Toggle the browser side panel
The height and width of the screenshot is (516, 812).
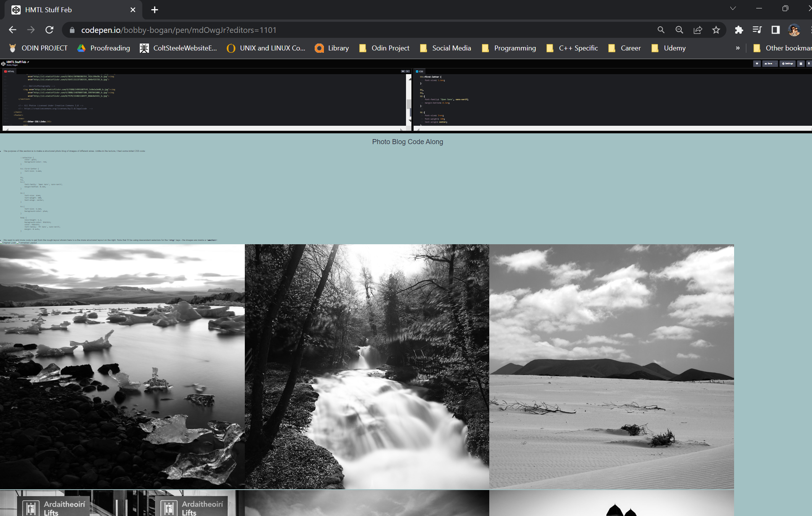tap(775, 30)
